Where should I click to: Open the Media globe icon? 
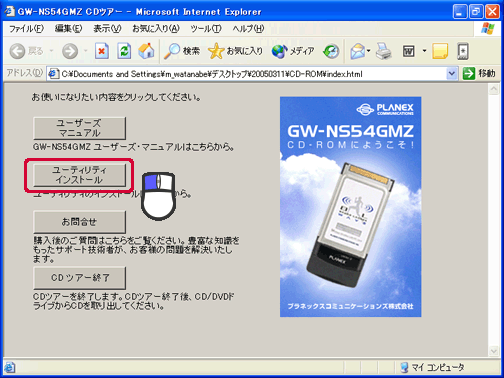279,51
